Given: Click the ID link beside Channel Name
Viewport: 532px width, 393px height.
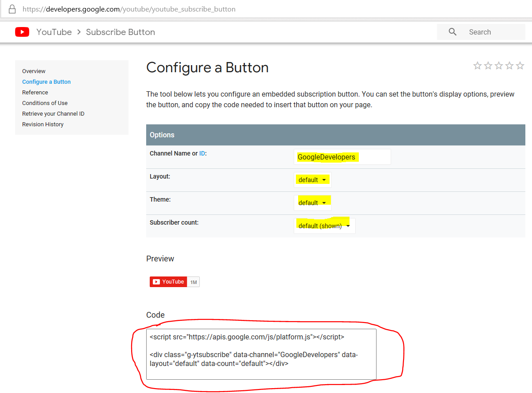Looking at the screenshot, I should [202, 153].
